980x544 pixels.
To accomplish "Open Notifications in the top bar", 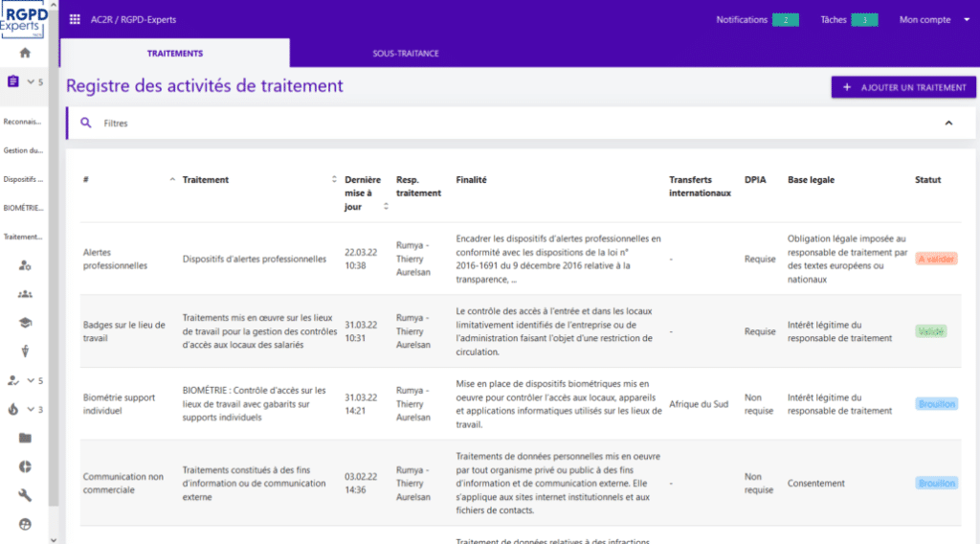I will coord(757,19).
